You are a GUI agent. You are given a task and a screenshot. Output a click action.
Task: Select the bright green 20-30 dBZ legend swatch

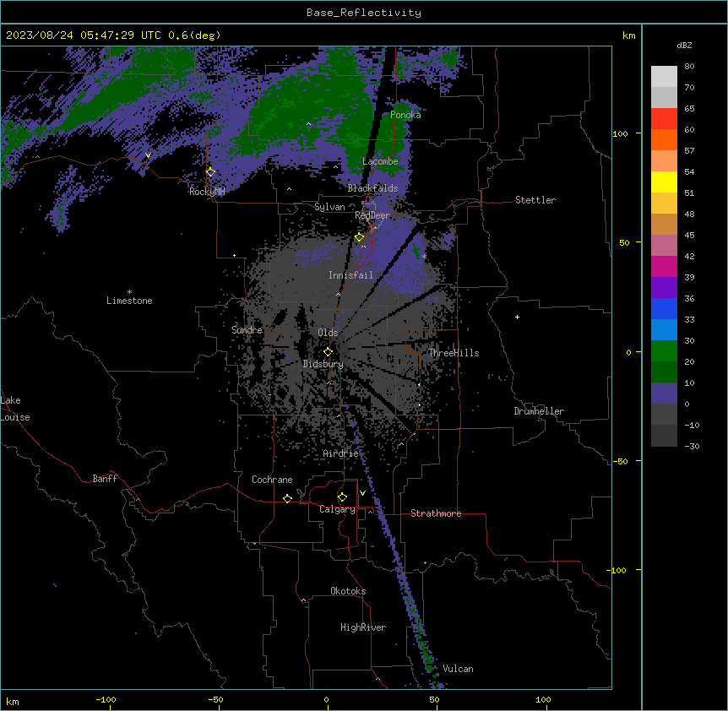coord(664,351)
